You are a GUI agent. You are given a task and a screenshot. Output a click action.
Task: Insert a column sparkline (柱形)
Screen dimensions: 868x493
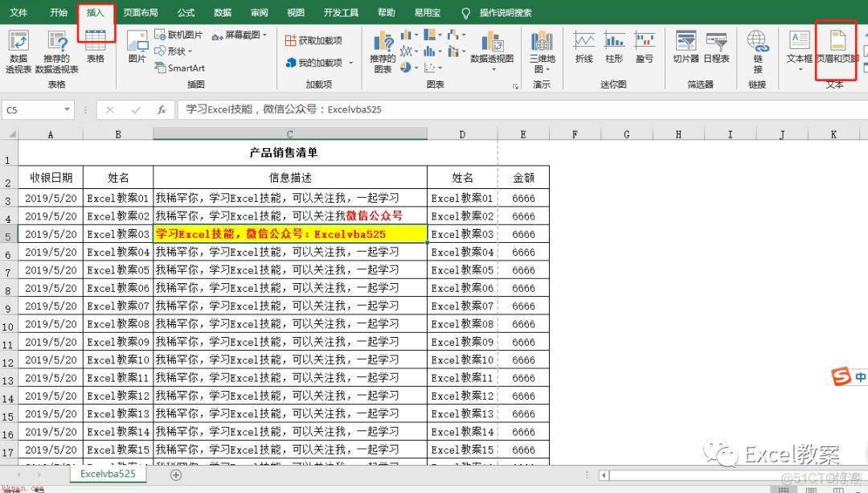click(615, 47)
